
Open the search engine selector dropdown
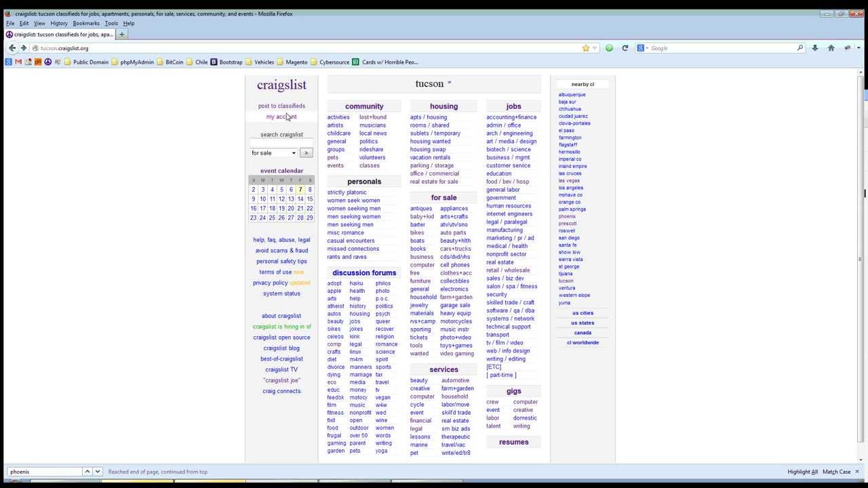(643, 48)
